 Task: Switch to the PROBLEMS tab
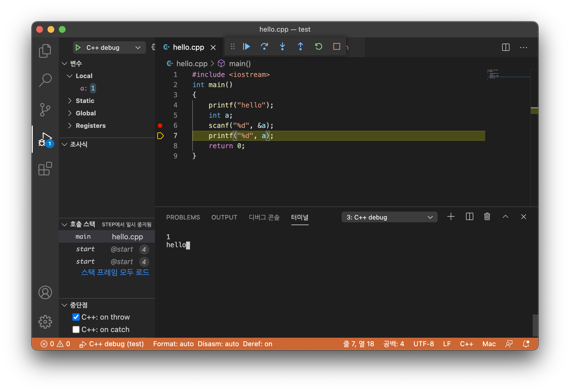[183, 217]
